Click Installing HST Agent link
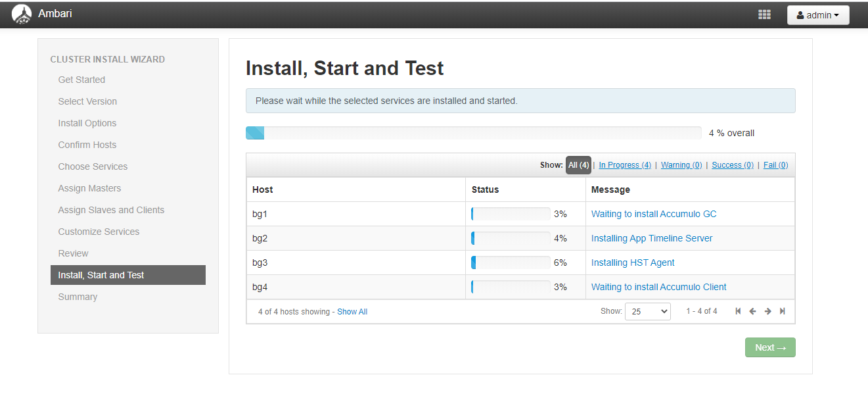 tap(633, 262)
